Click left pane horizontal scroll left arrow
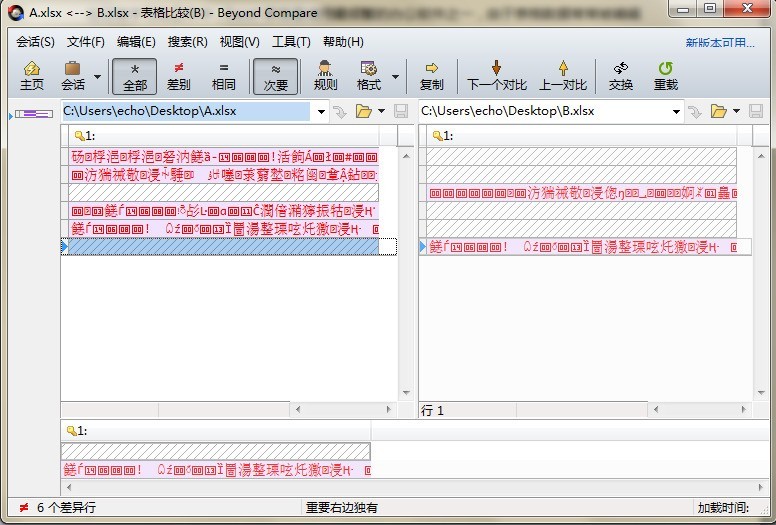This screenshot has height=525, width=776. point(297,410)
